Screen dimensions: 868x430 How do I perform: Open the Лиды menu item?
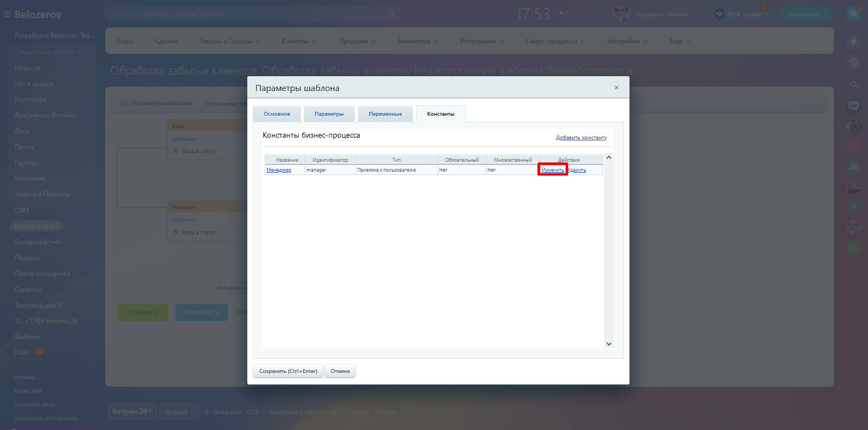click(x=124, y=41)
